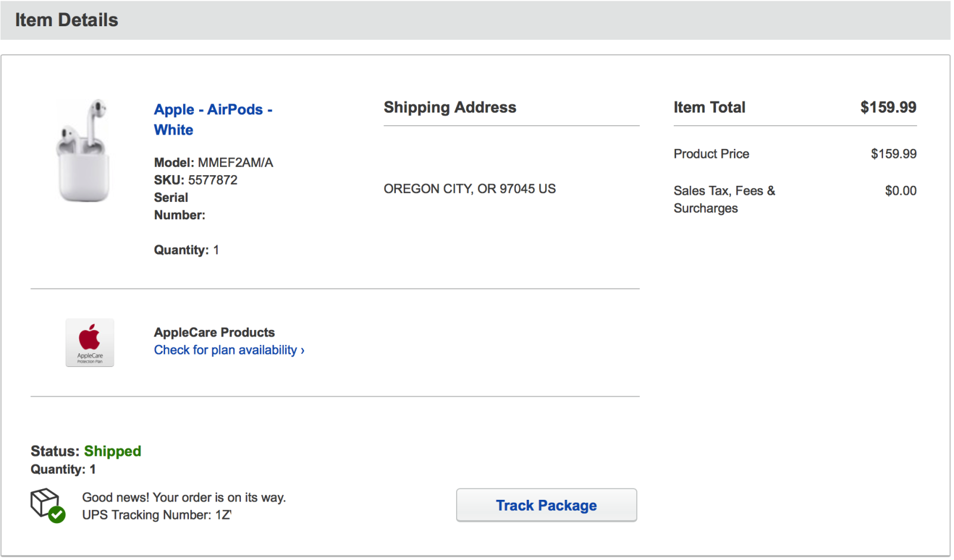Click the Item Total heading
954x560 pixels.
pyautogui.click(x=709, y=108)
